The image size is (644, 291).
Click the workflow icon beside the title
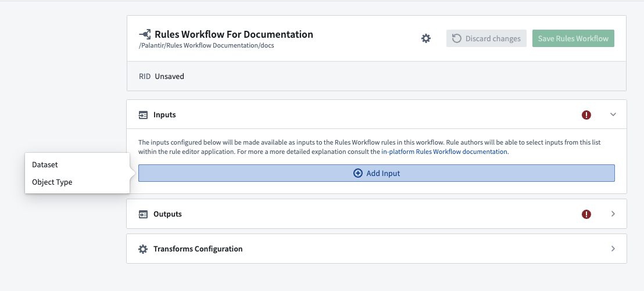(145, 34)
